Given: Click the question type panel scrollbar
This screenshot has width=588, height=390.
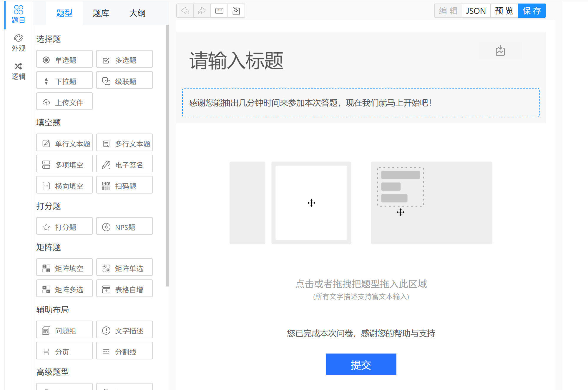Looking at the screenshot, I should tap(167, 156).
